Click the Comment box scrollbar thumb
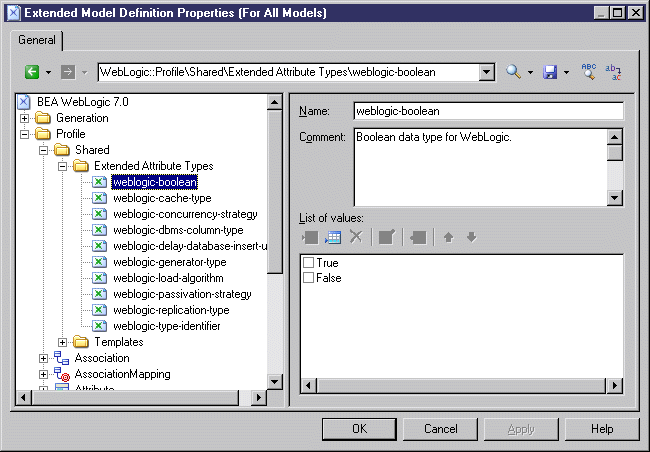Viewport: 650px width, 452px height. click(x=615, y=153)
